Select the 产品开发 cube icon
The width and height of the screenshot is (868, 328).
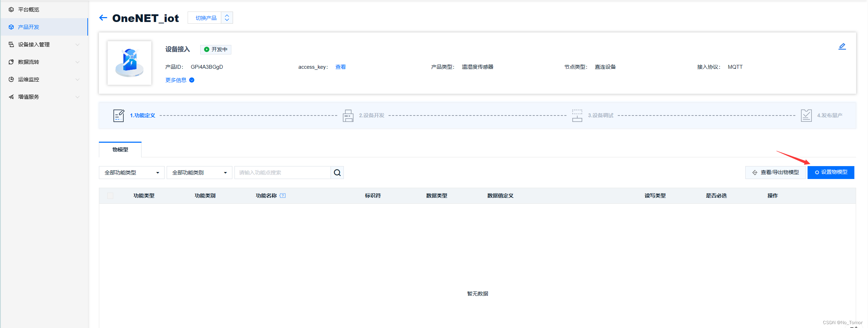(11, 27)
